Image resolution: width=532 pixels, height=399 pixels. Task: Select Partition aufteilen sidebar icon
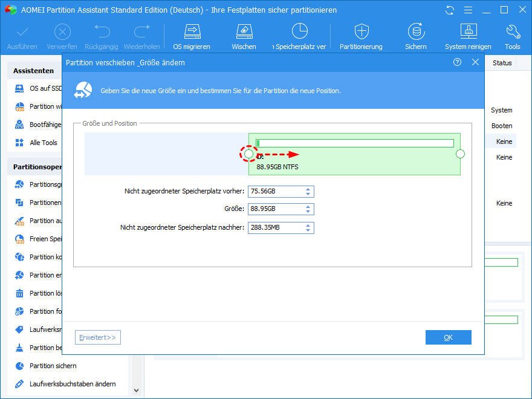(19, 221)
